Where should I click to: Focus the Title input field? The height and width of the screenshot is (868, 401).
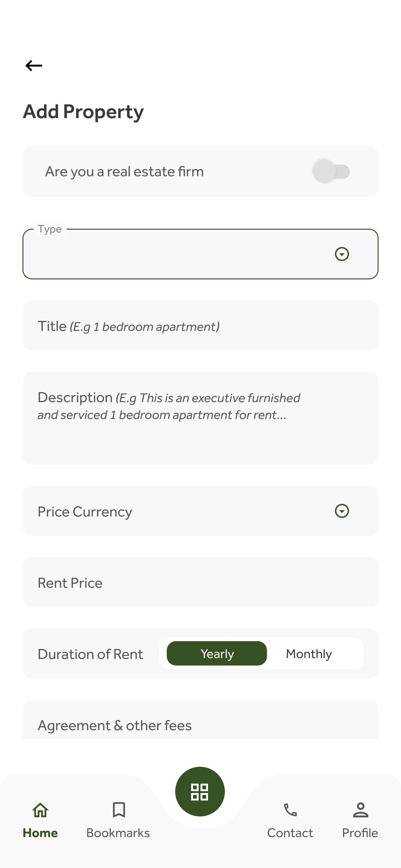pos(200,326)
